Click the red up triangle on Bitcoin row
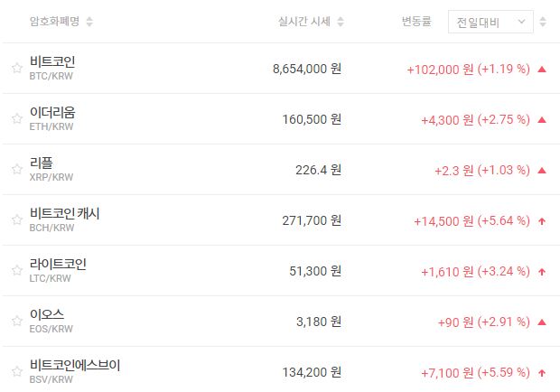 (542, 69)
